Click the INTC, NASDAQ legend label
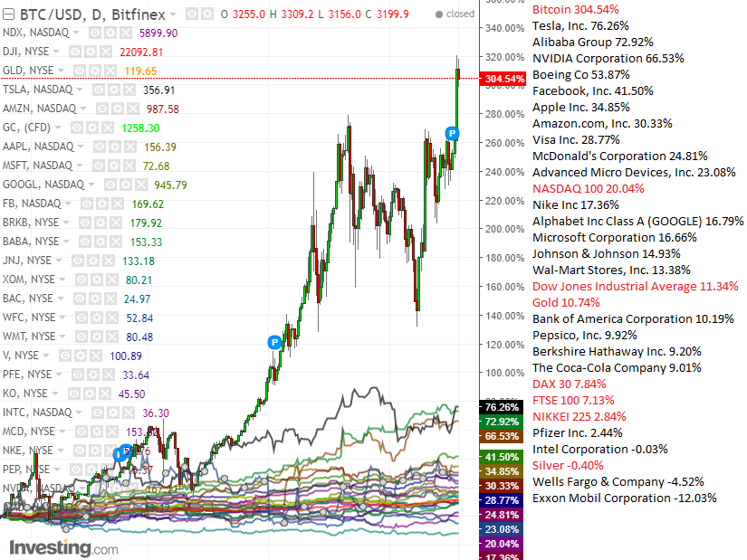Viewport: 747px width, 560px height. point(37,413)
